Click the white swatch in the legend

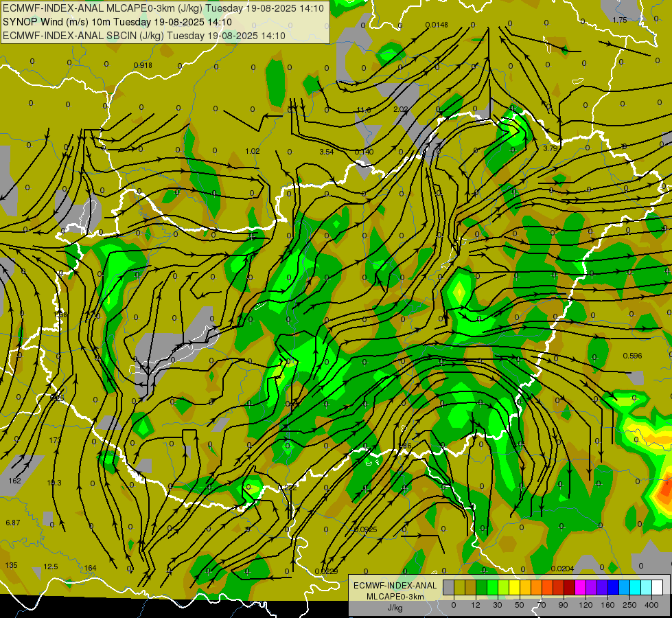[x=658, y=587]
